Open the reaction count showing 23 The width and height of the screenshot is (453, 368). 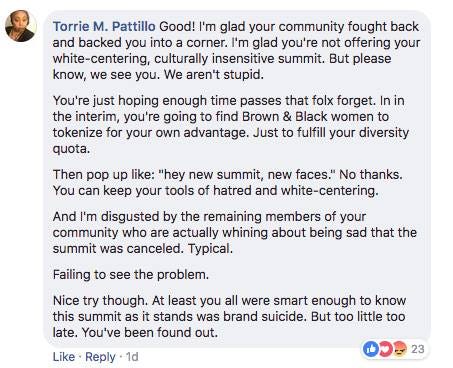coord(417,349)
